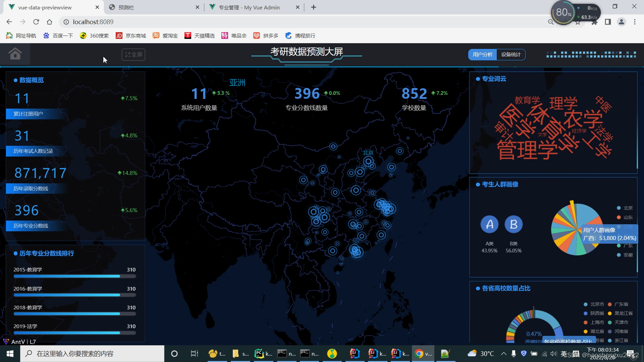Open the browser profile avatar menu
The image size is (644, 362).
pos(621,22)
